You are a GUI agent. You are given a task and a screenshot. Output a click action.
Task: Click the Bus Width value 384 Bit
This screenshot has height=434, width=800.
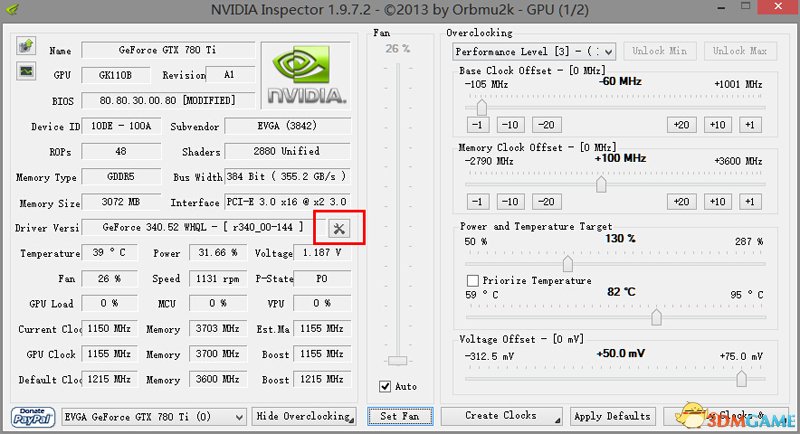[287, 176]
